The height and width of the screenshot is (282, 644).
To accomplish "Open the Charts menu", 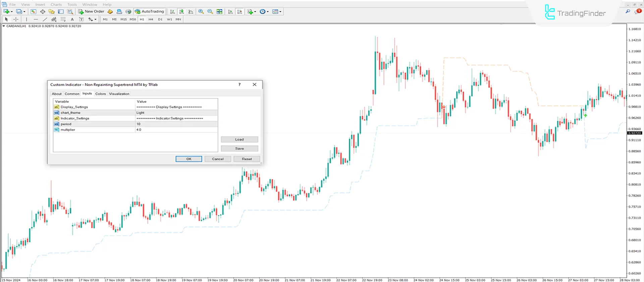I will point(56,5).
